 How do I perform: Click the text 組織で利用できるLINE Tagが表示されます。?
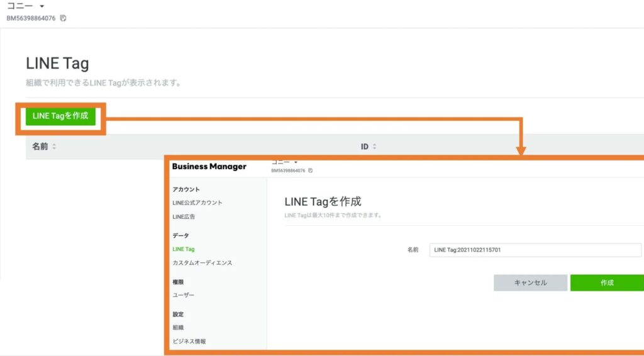104,83
